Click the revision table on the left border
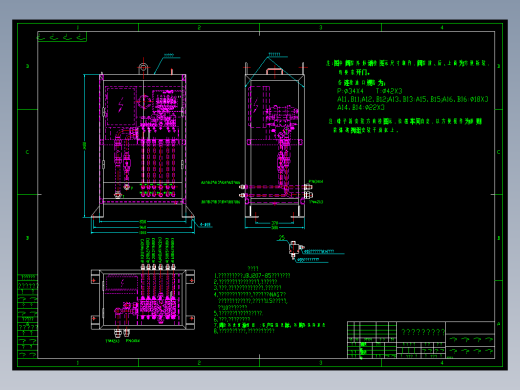 pos(28,316)
